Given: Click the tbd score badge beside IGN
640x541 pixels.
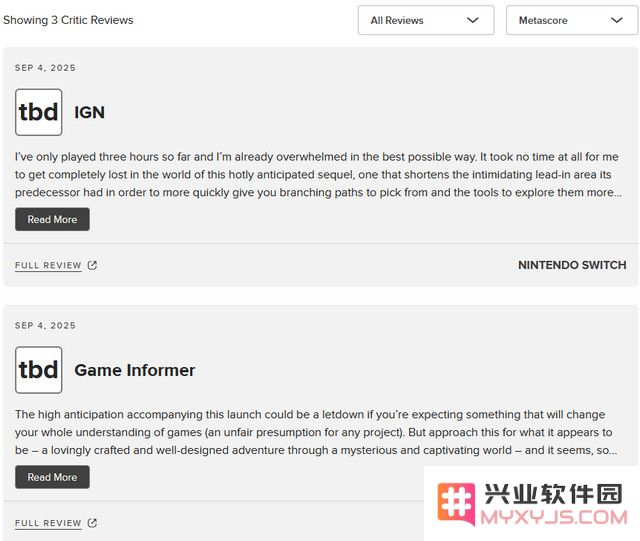Looking at the screenshot, I should pyautogui.click(x=39, y=112).
